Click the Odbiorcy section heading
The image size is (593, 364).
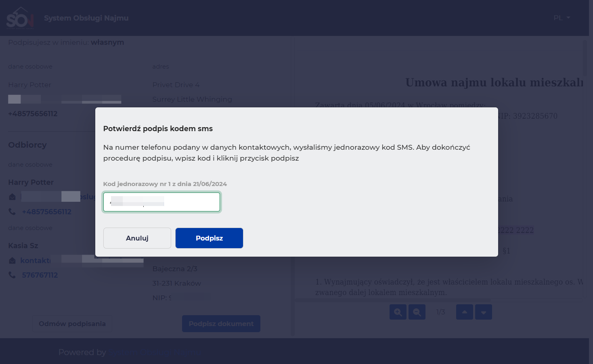[27, 145]
